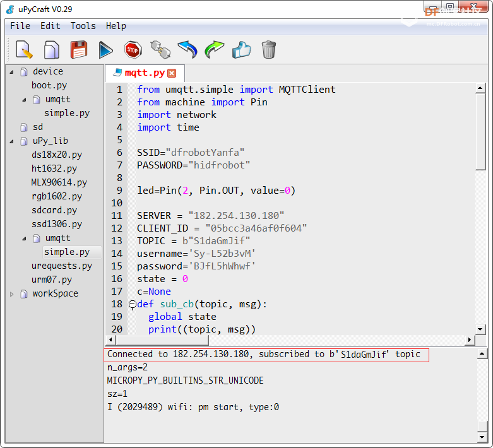Run the script with the blue play icon
The image size is (493, 448).
pos(105,50)
